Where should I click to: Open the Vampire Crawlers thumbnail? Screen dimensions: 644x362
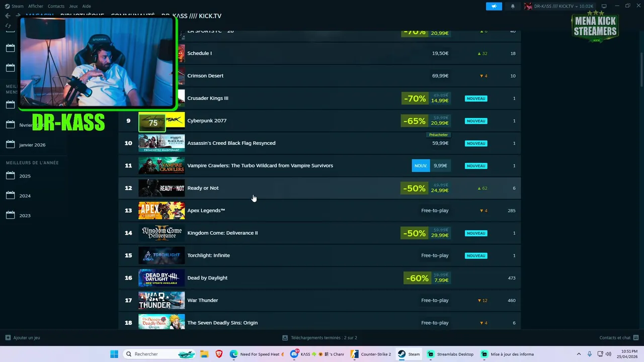[162, 165]
